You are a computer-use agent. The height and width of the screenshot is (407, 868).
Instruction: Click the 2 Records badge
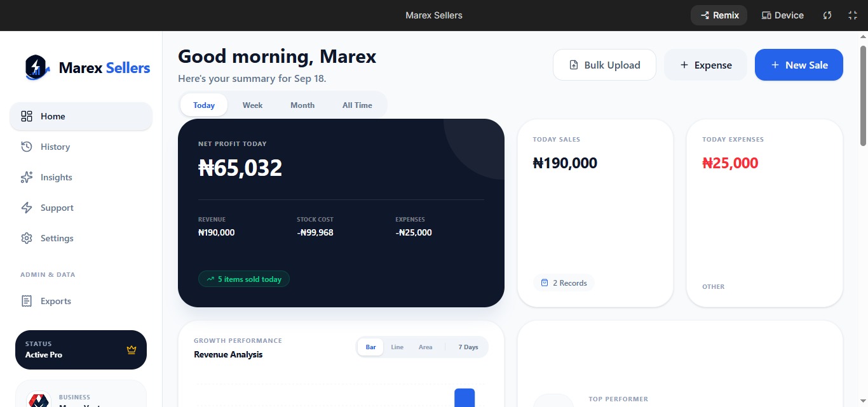[564, 283]
